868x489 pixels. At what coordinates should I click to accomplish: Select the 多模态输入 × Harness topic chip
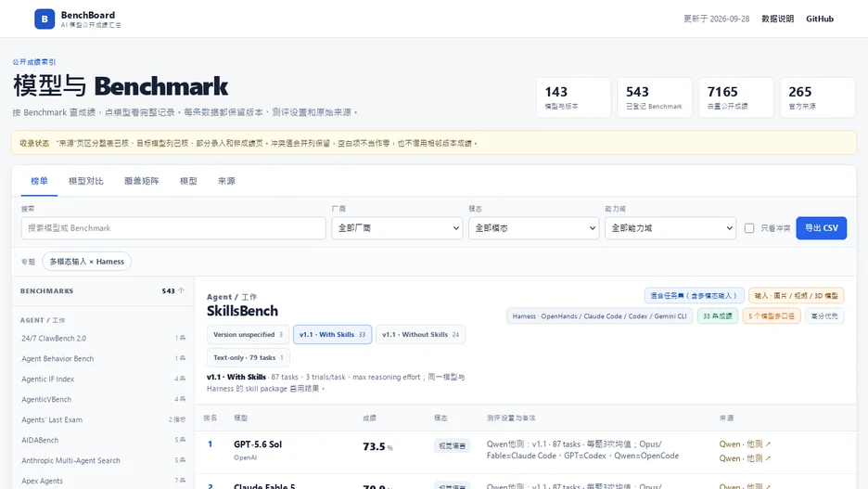(87, 262)
